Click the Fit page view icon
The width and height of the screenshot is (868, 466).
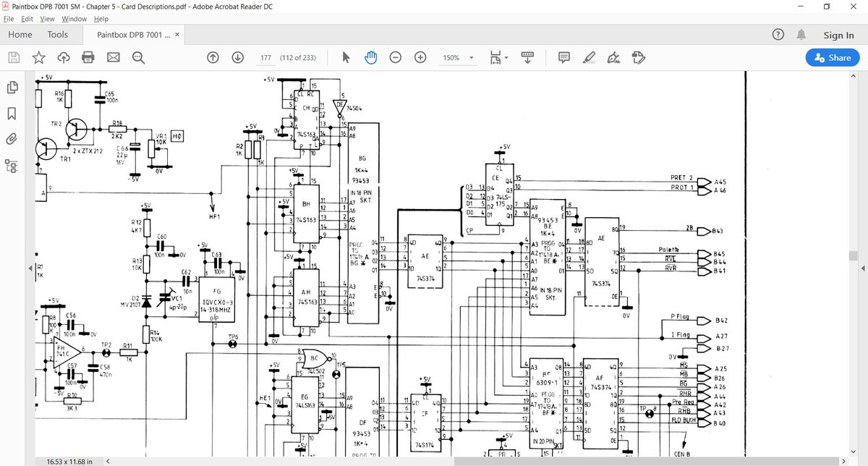(495, 57)
